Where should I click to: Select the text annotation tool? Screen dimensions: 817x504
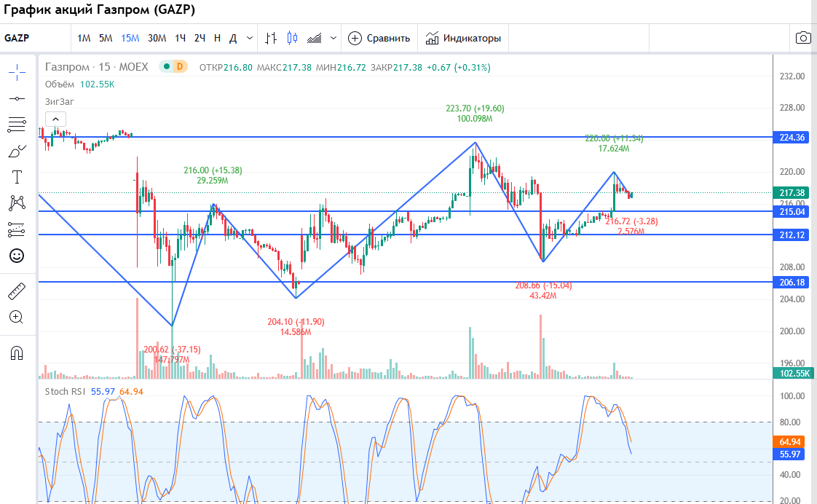point(17,177)
